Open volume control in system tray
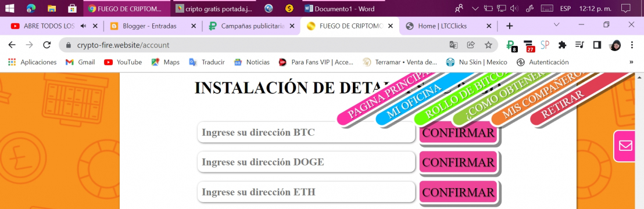The height and width of the screenshot is (209, 644). point(514,8)
